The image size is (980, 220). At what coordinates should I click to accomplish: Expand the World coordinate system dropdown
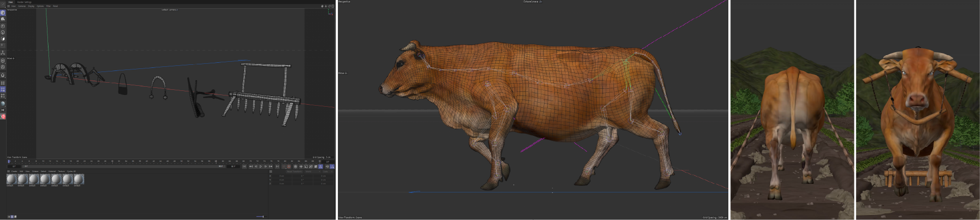[x=312, y=172]
